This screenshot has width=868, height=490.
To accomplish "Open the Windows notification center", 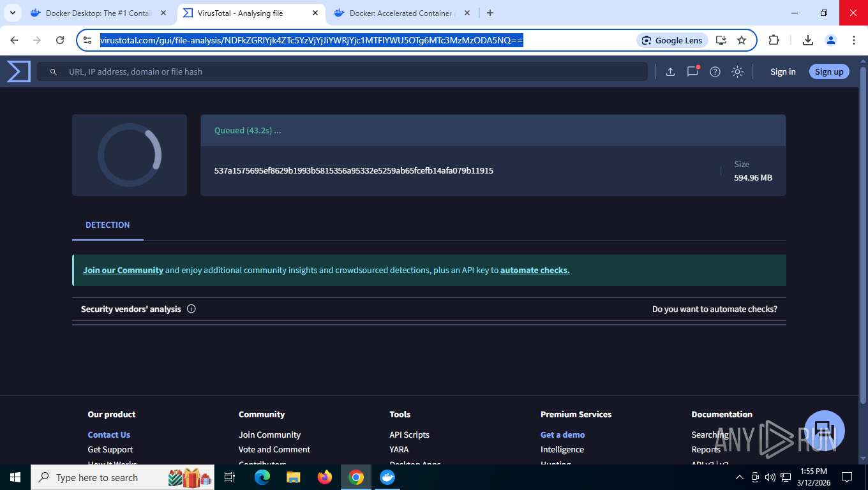I will point(847,477).
